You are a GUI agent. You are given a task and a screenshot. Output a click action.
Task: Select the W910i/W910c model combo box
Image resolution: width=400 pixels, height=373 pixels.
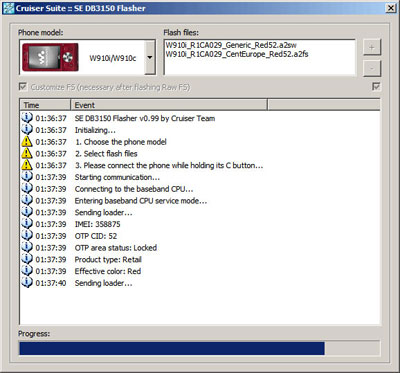pyautogui.click(x=87, y=57)
